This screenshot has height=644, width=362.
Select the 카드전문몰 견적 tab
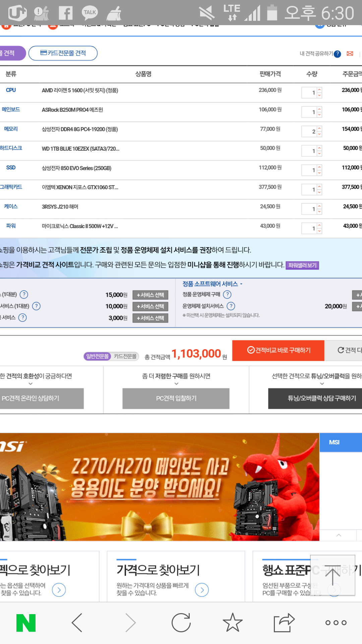63,53
